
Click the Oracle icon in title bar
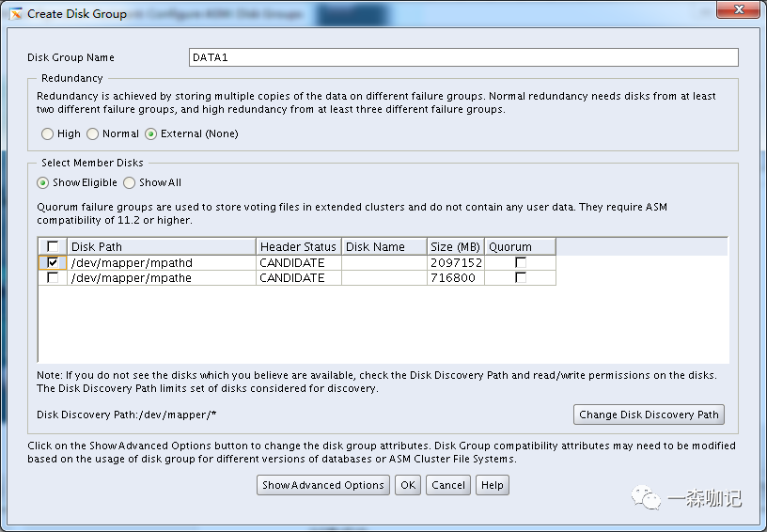(16, 14)
